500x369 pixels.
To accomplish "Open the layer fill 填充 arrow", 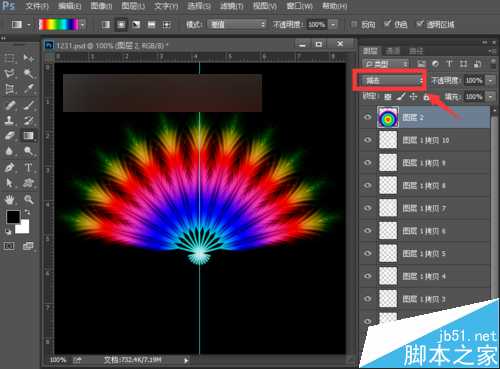I will point(490,97).
